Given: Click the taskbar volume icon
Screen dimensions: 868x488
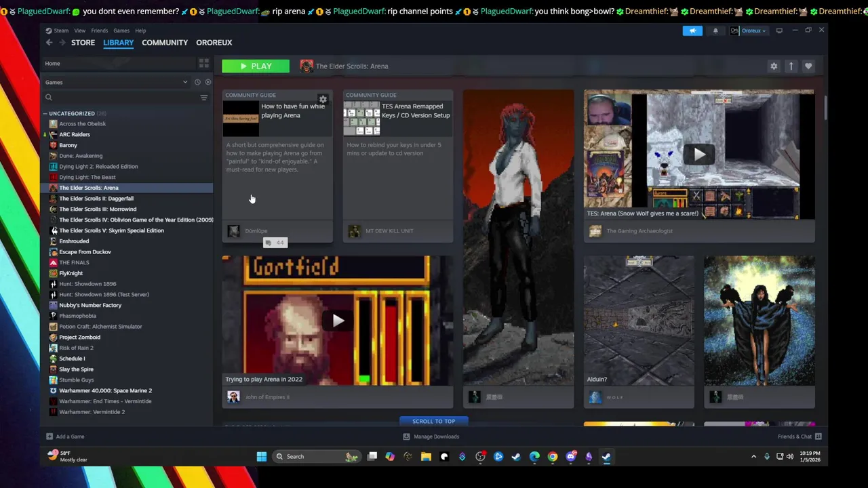Looking at the screenshot, I should pos(789,456).
